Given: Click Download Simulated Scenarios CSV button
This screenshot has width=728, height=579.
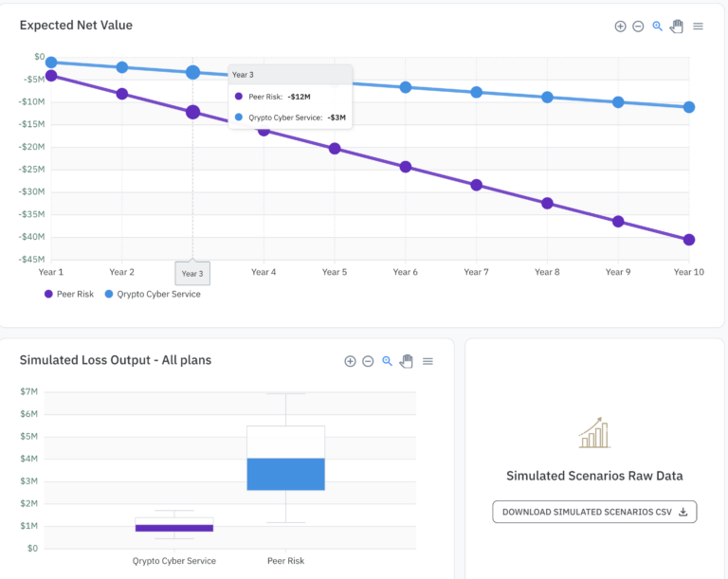Looking at the screenshot, I should (594, 512).
